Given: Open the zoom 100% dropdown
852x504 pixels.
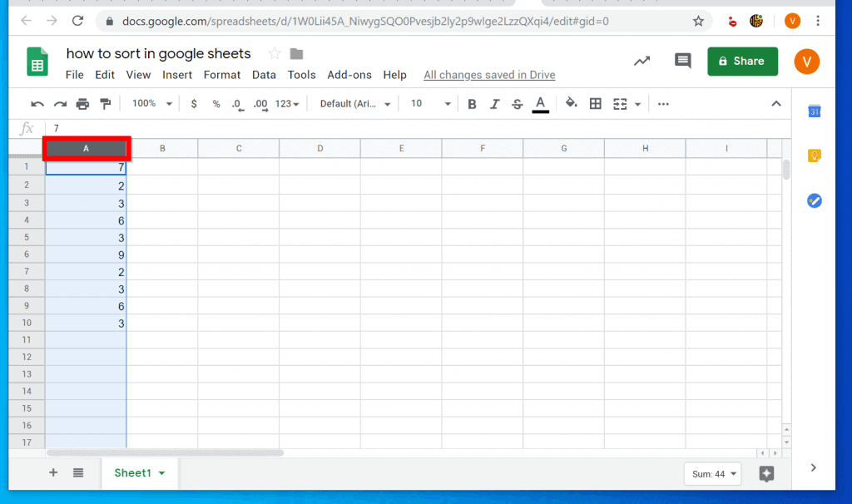Looking at the screenshot, I should tap(152, 104).
